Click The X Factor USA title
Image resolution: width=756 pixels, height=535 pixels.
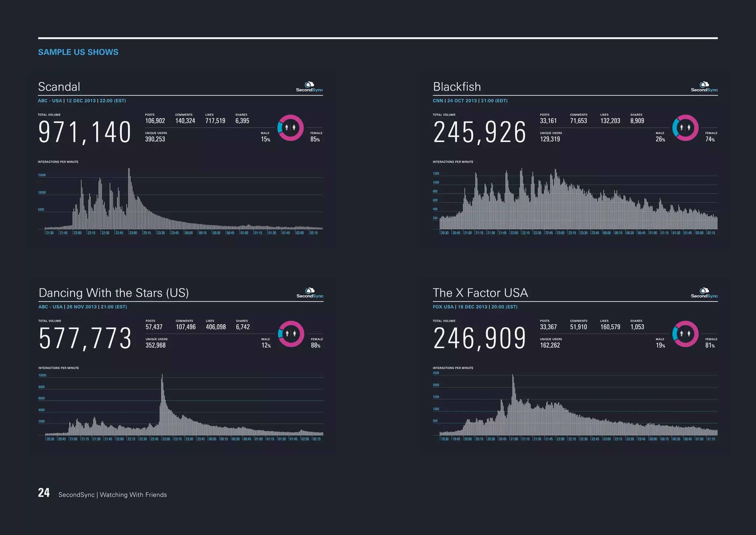point(480,293)
